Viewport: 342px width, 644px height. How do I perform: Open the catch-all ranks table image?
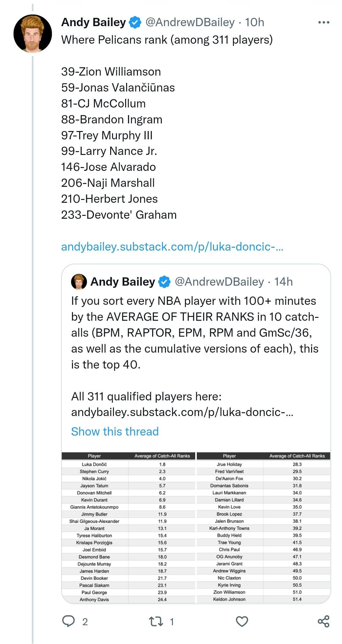coord(196,528)
